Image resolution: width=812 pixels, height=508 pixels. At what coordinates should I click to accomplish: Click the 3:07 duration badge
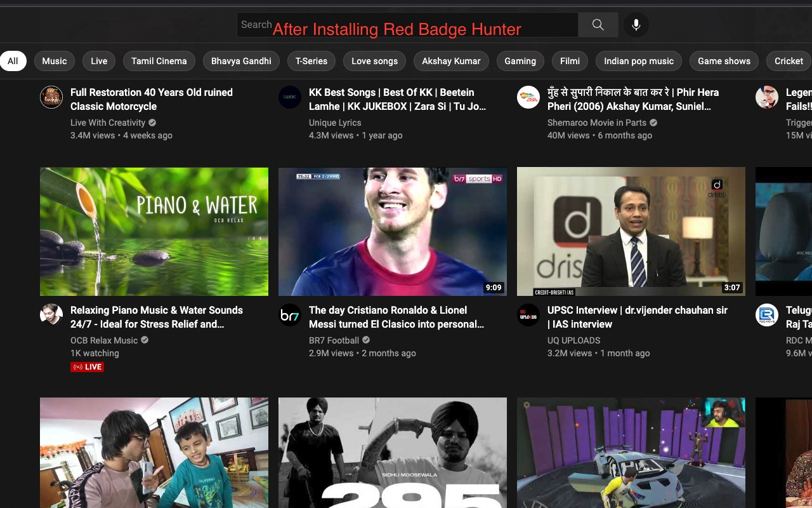pyautogui.click(x=732, y=288)
